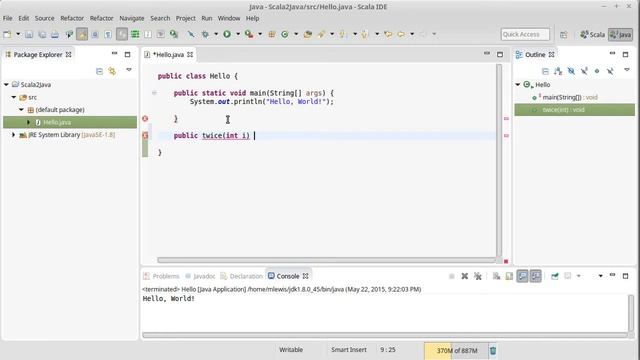Open the Navigate menu

click(132, 18)
